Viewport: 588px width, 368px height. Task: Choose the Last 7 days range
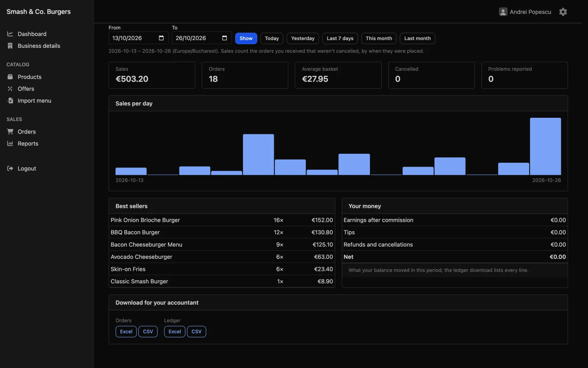coord(340,38)
